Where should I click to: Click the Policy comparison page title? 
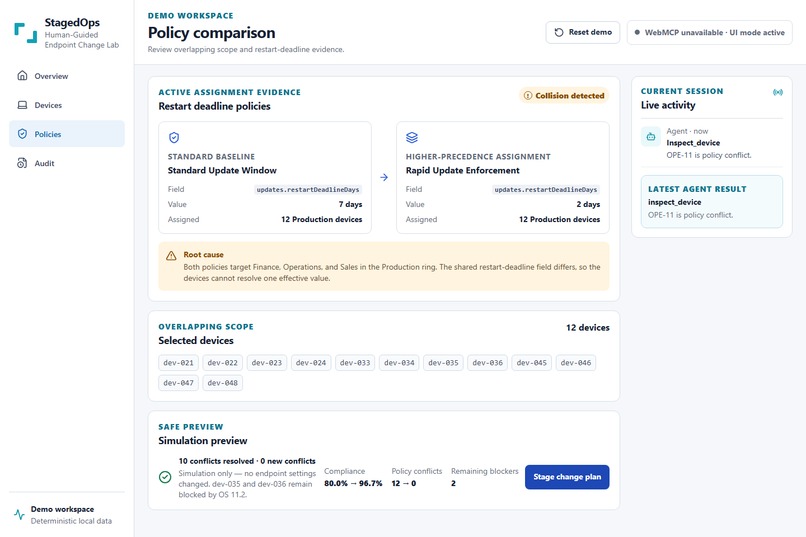pos(211,33)
